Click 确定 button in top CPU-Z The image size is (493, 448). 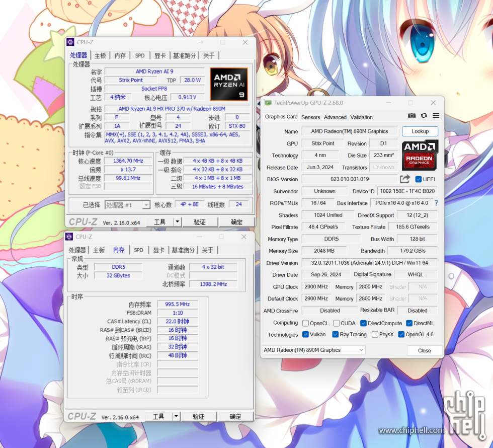[237, 222]
